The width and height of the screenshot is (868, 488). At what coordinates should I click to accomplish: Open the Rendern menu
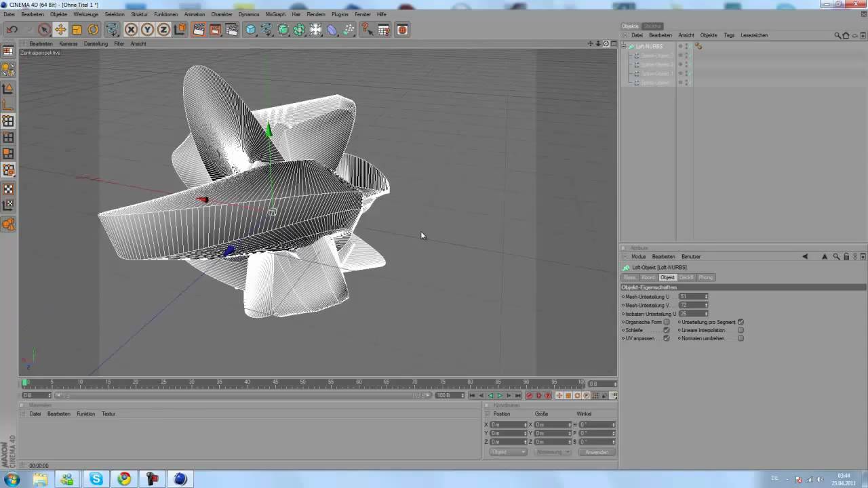tap(315, 14)
